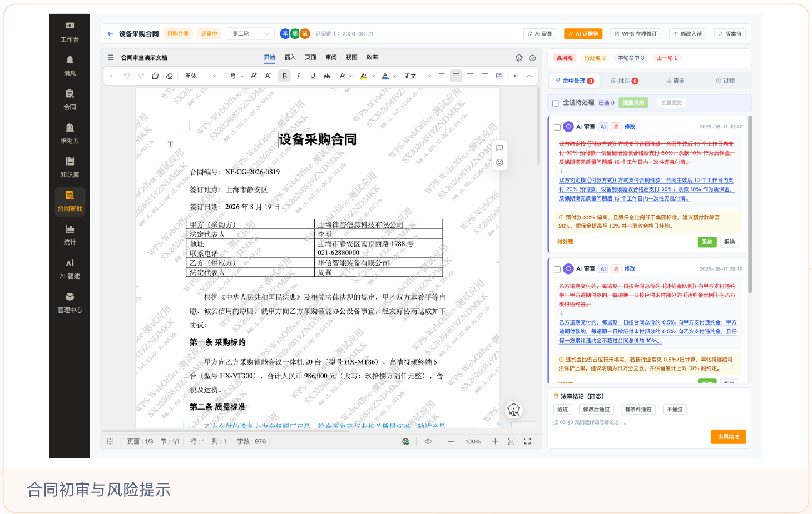Go to 知识库 in the sidebar
Screen dimensions: 812x514
tap(70, 167)
